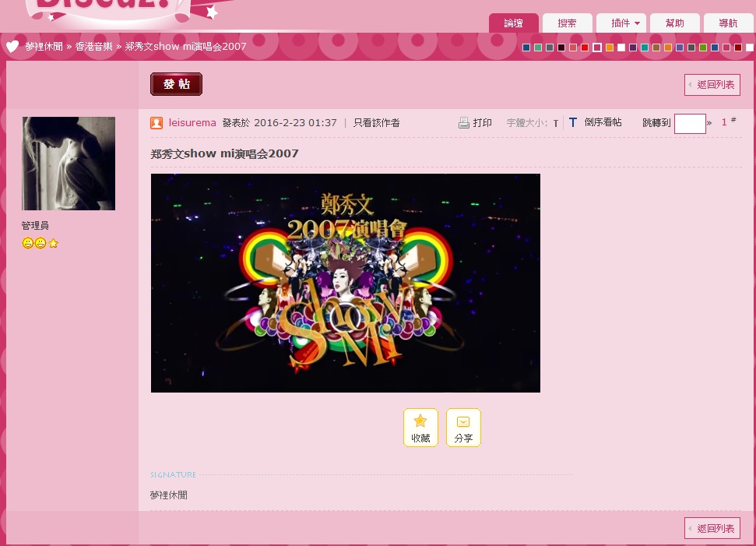756x546 pixels.
Task: Click the 管理員 label
Action: click(x=35, y=225)
